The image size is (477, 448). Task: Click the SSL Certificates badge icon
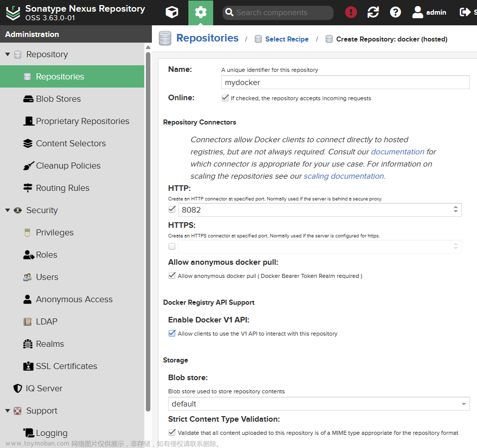tap(28, 366)
